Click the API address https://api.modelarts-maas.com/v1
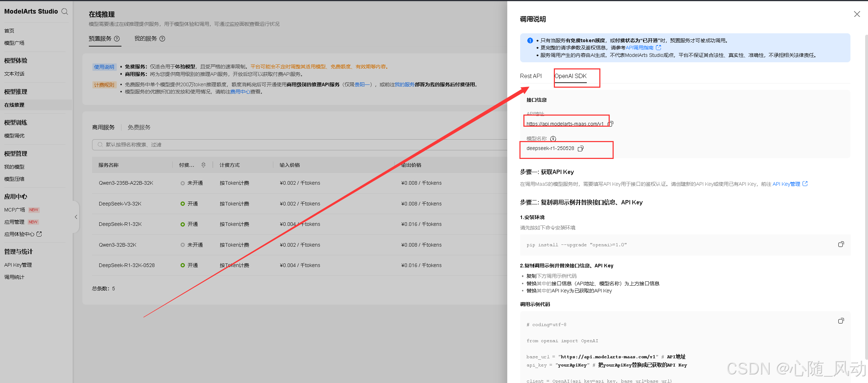The width and height of the screenshot is (868, 383). [565, 124]
